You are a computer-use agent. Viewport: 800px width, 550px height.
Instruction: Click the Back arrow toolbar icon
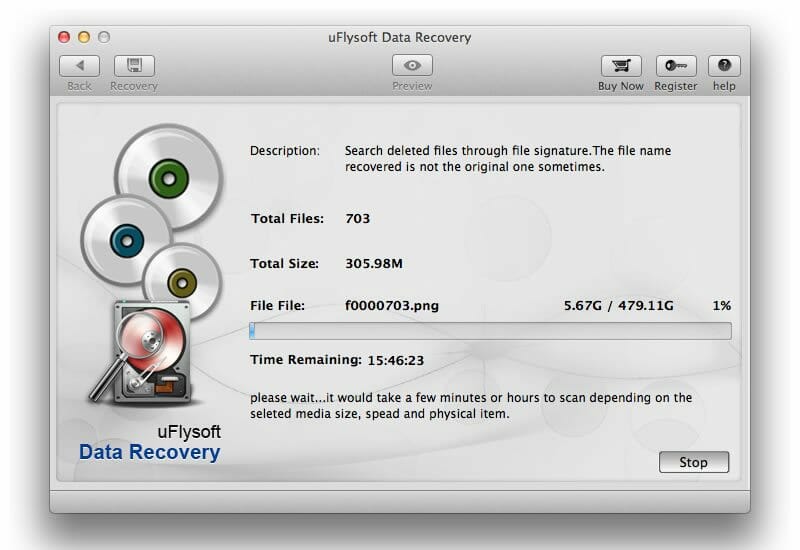79,66
